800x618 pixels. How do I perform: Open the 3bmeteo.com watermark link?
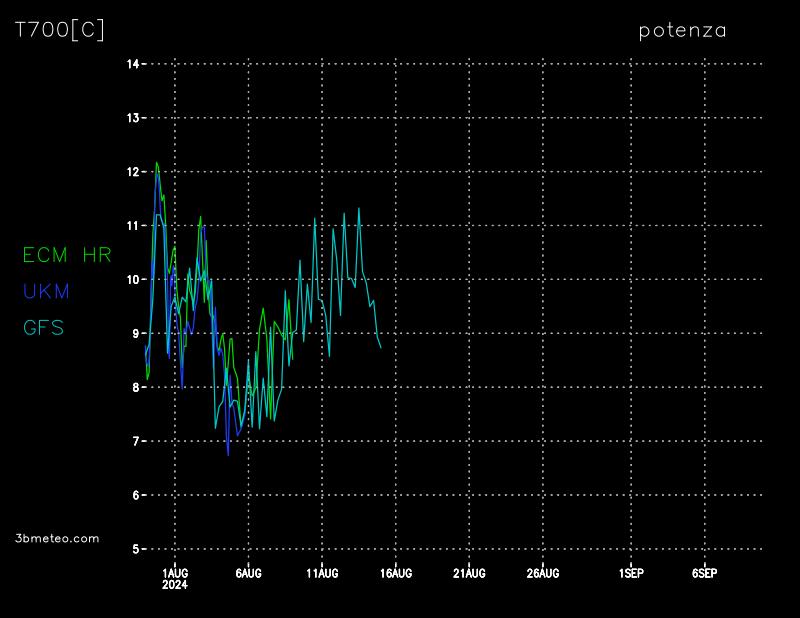pyautogui.click(x=58, y=538)
